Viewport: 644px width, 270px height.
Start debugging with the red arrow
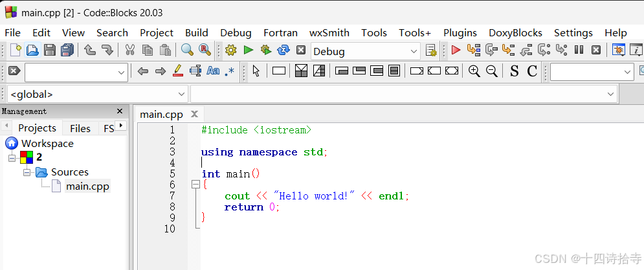point(456,50)
